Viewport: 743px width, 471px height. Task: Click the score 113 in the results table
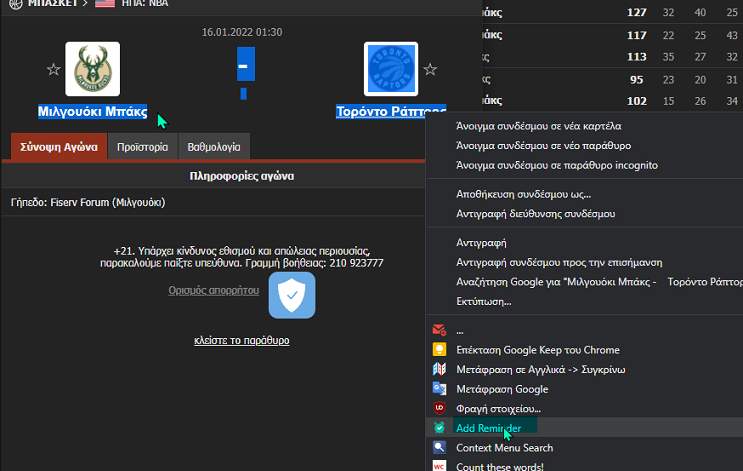(x=636, y=57)
